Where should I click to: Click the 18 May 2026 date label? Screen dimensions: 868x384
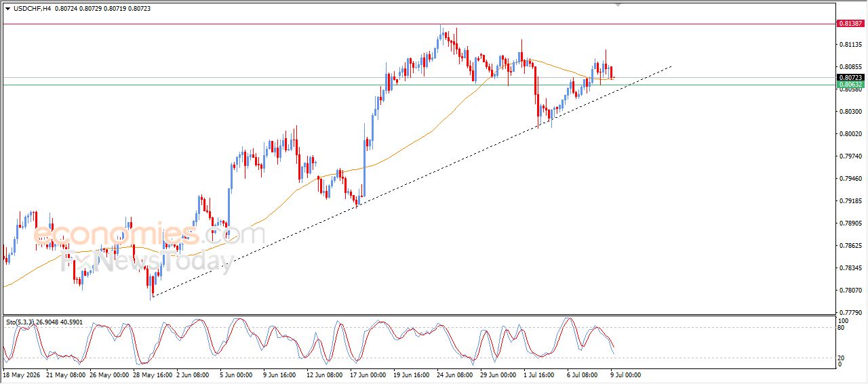click(23, 375)
